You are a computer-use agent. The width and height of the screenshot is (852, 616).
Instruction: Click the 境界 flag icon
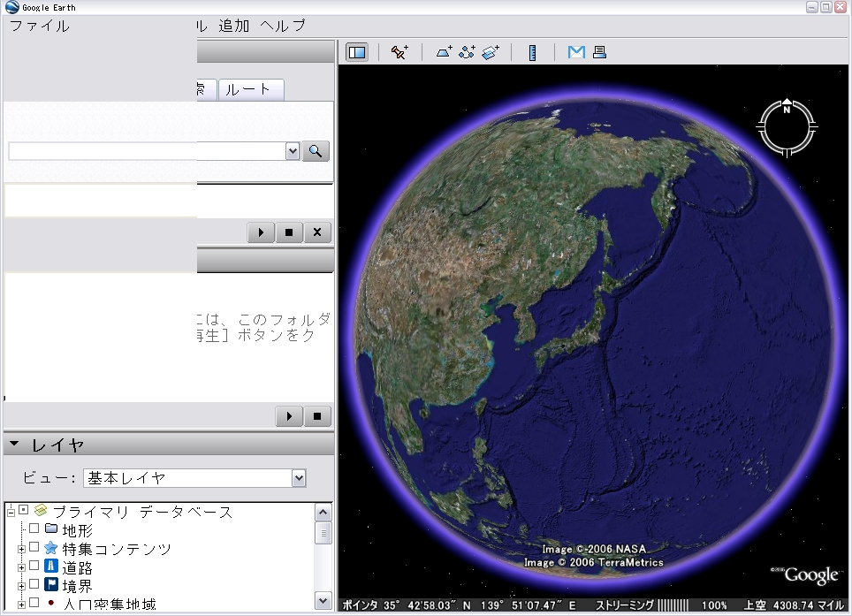51,584
